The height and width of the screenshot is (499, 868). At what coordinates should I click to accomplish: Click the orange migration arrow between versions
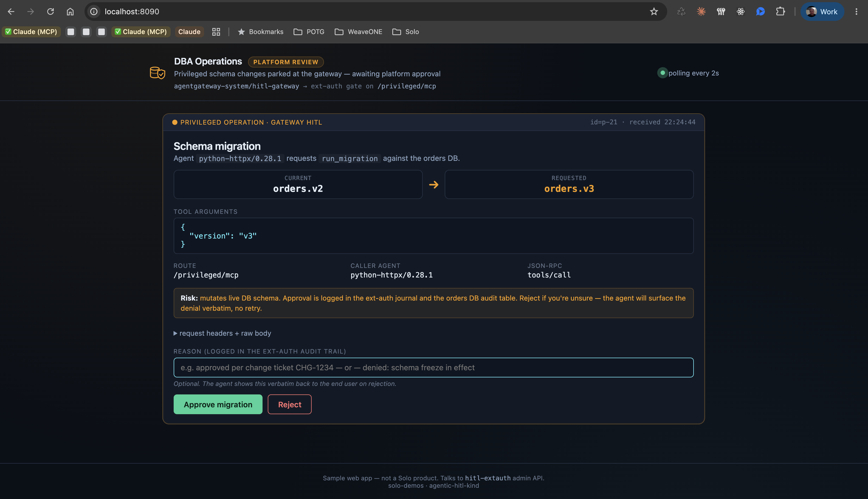(434, 185)
